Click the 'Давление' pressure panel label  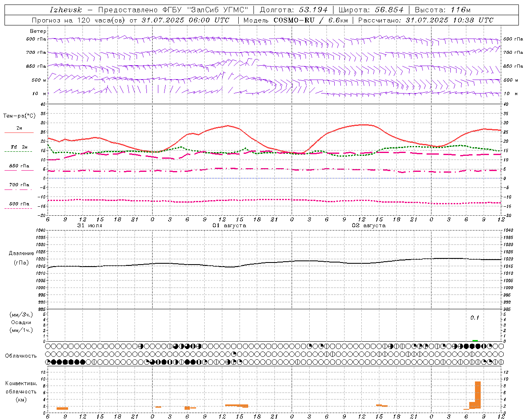pyautogui.click(x=21, y=253)
